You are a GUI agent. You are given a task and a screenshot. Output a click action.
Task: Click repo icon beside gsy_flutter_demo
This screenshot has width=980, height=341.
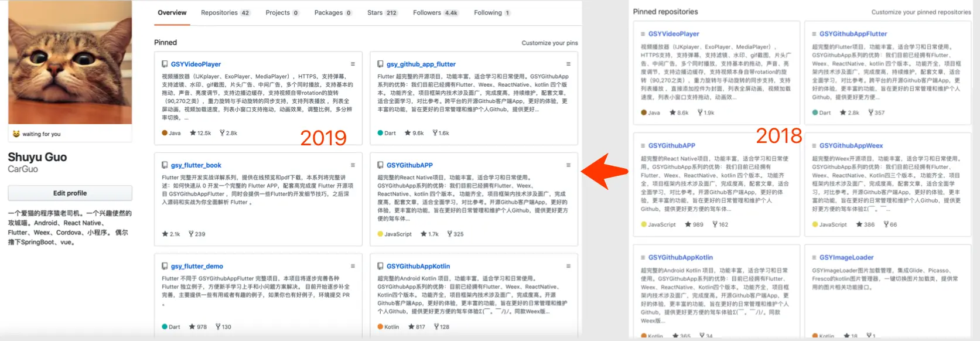(165, 266)
